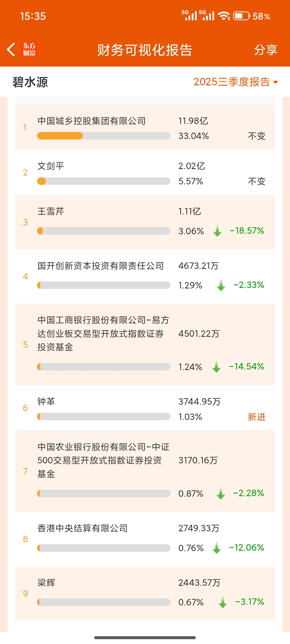Image resolution: width=290 pixels, height=644 pixels.
Task: Open the 2025三季度报告 period dropdown
Action: 232,82
